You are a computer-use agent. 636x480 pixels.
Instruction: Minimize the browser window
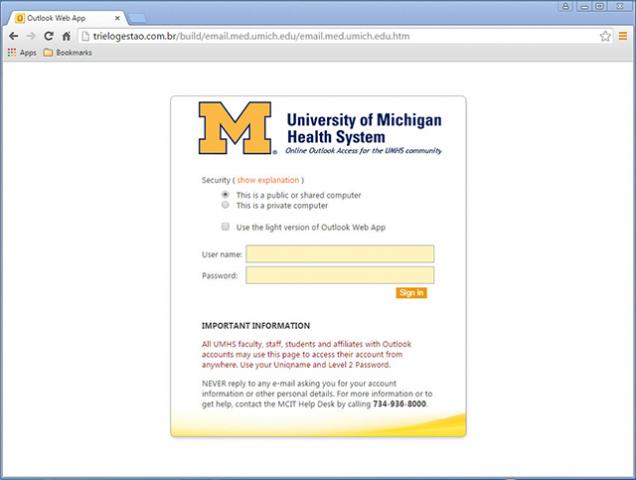tap(584, 6)
